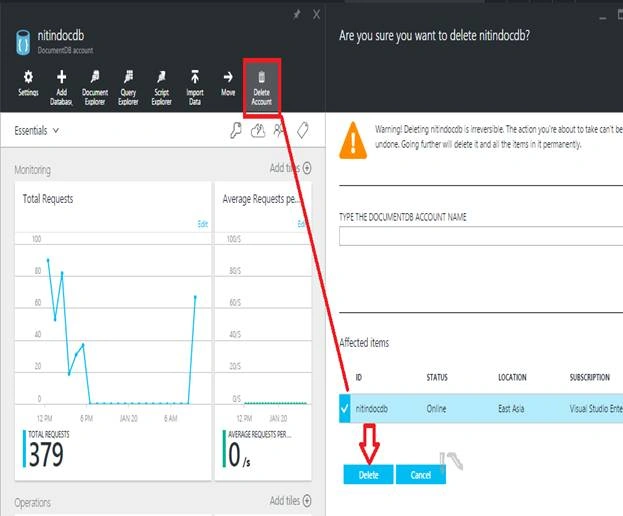The width and height of the screenshot is (623, 516).
Task: Pin the nitindocdb blade
Action: 296,15
